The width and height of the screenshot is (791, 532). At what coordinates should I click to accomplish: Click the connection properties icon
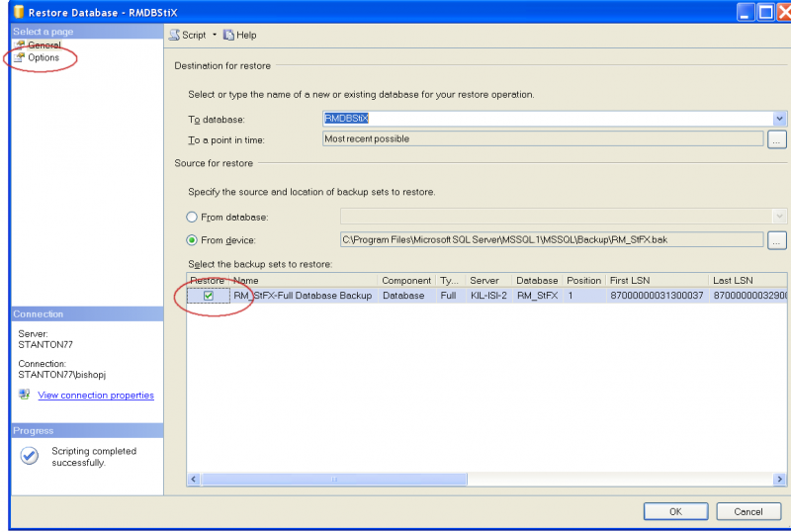click(24, 395)
